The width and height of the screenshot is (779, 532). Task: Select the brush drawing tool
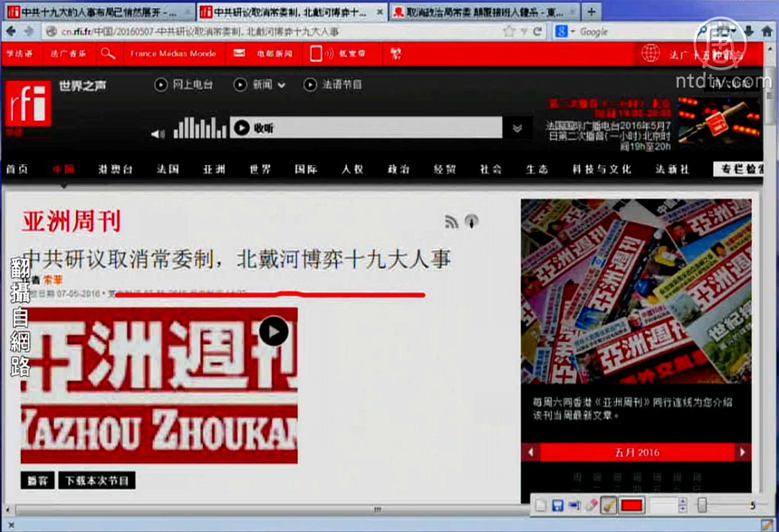[608, 506]
